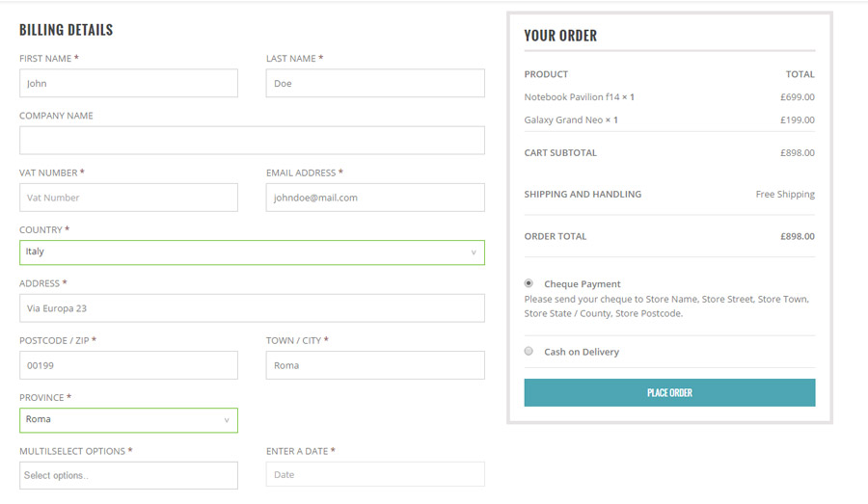This screenshot has height=504, width=868.
Task: Open the Enter a Date field
Action: [x=374, y=474]
